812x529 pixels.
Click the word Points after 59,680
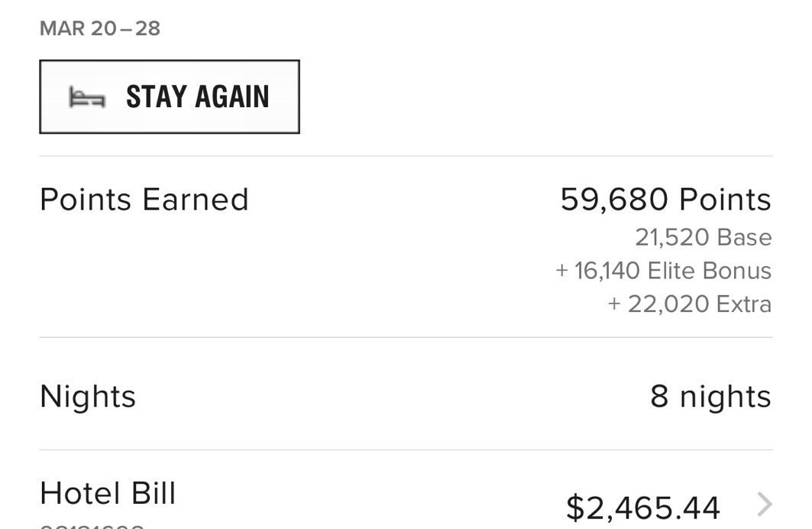click(725, 200)
